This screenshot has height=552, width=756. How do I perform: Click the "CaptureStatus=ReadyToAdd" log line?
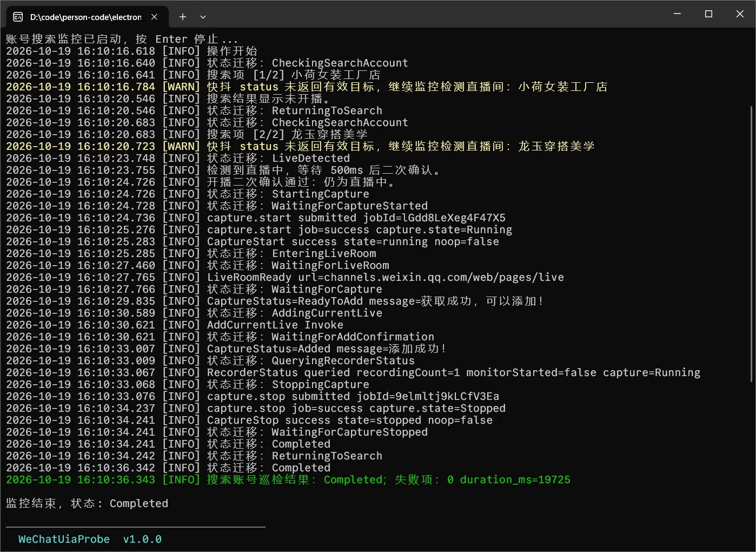(x=275, y=301)
